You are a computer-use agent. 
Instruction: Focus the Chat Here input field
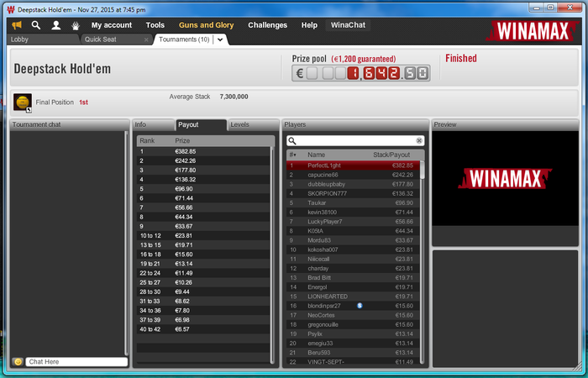[76, 361]
